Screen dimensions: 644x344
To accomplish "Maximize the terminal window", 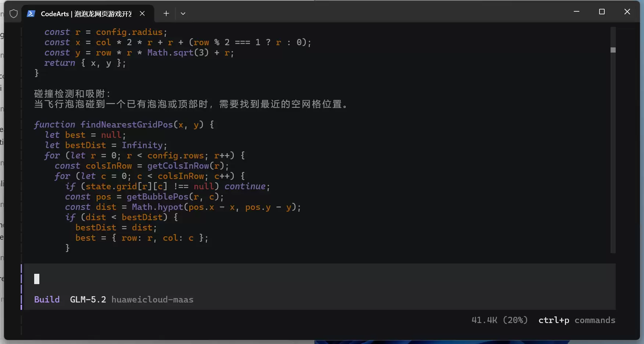I will coord(602,12).
